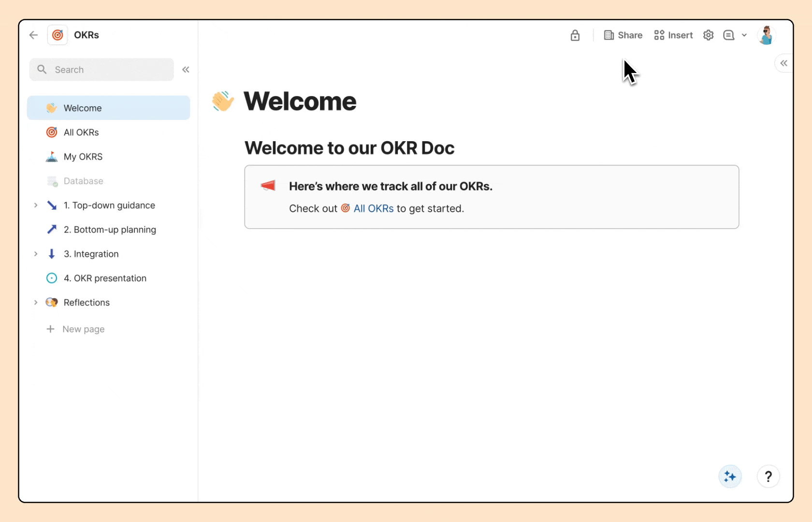Go back using the left arrow

click(x=33, y=35)
